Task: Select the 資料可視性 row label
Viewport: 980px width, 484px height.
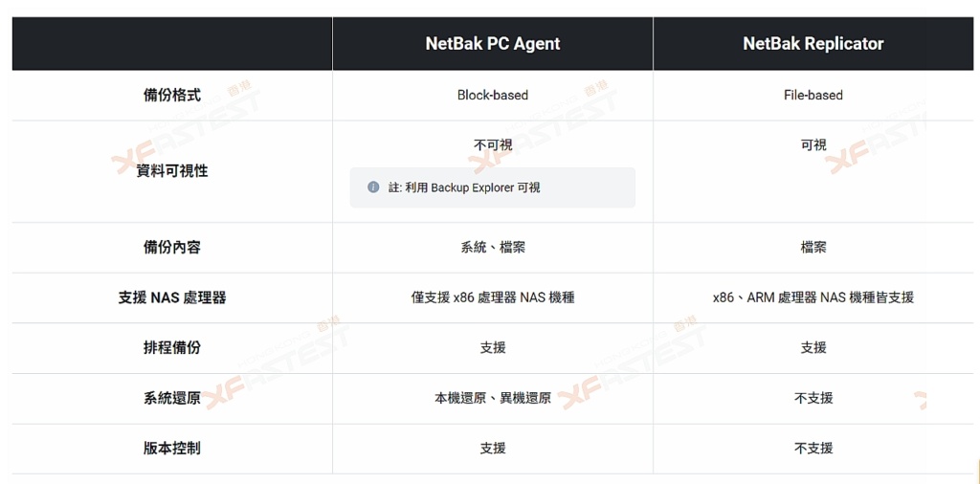Action: point(172,171)
